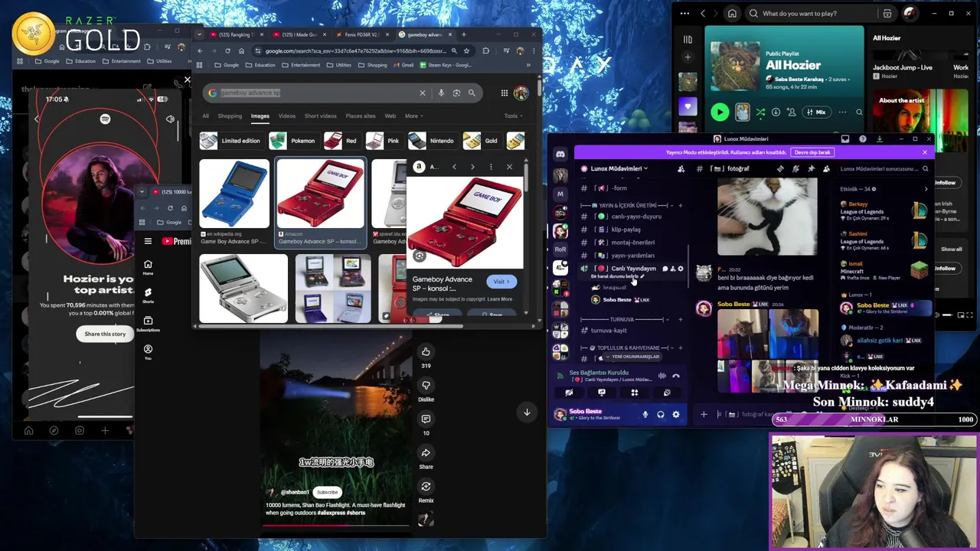Click the Visit button in image preview
This screenshot has height=551, width=980.
pos(501,281)
